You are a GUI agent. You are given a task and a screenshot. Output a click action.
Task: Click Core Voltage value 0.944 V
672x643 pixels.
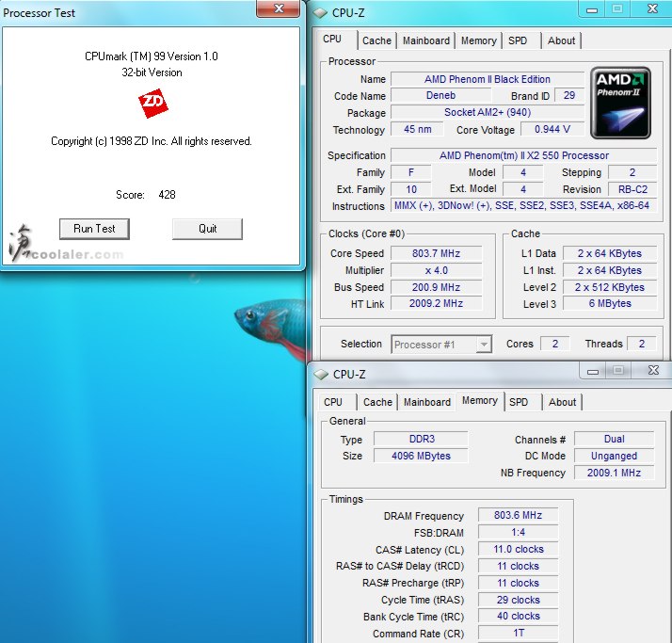tap(552, 129)
